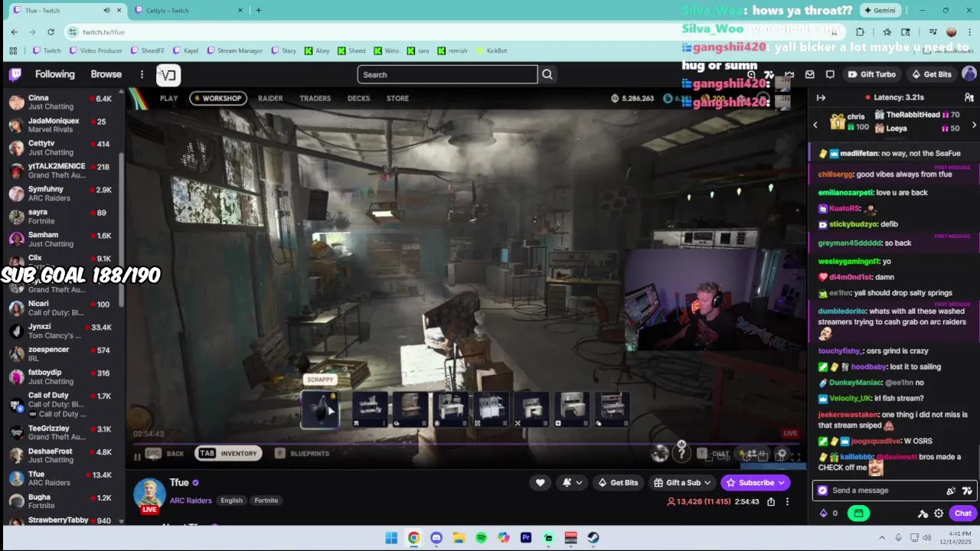Open a new Chrome tab
Image resolution: width=980 pixels, height=551 pixels.
pyautogui.click(x=258, y=10)
